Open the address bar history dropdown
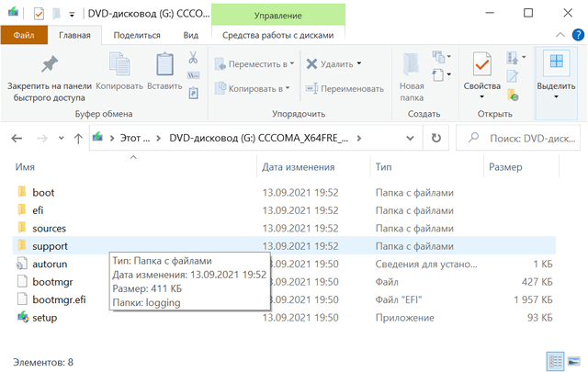 click(x=411, y=139)
